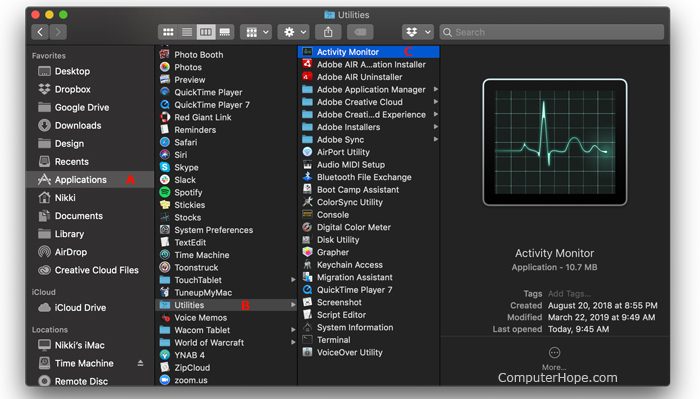Select the Spotify app icon
The width and height of the screenshot is (700, 399).
(165, 192)
